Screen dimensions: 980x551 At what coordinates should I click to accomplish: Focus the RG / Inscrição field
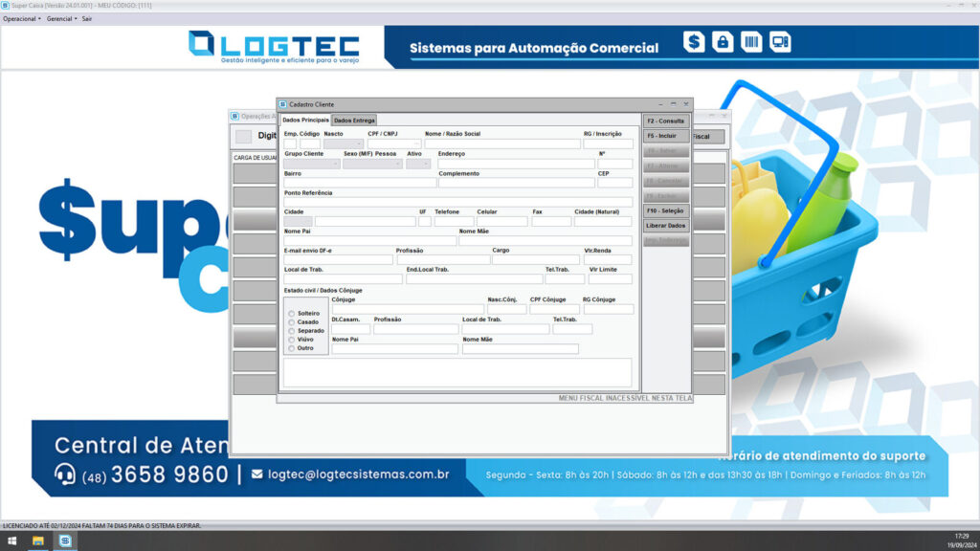(x=608, y=143)
